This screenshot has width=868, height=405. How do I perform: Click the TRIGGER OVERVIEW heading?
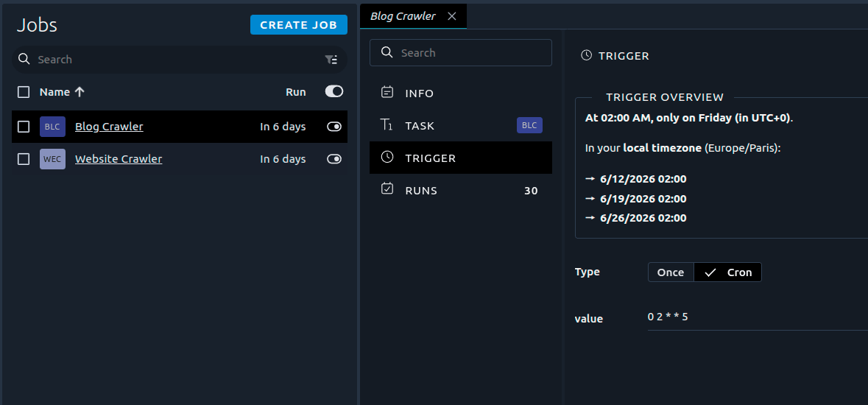point(665,97)
